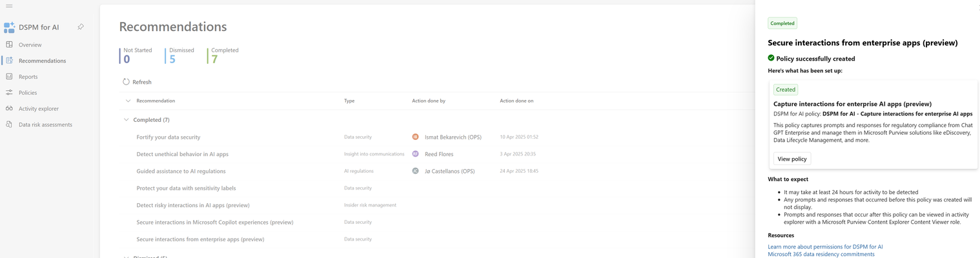Open Guided assistance to AI regulations
The image size is (980, 258).
coord(181,171)
